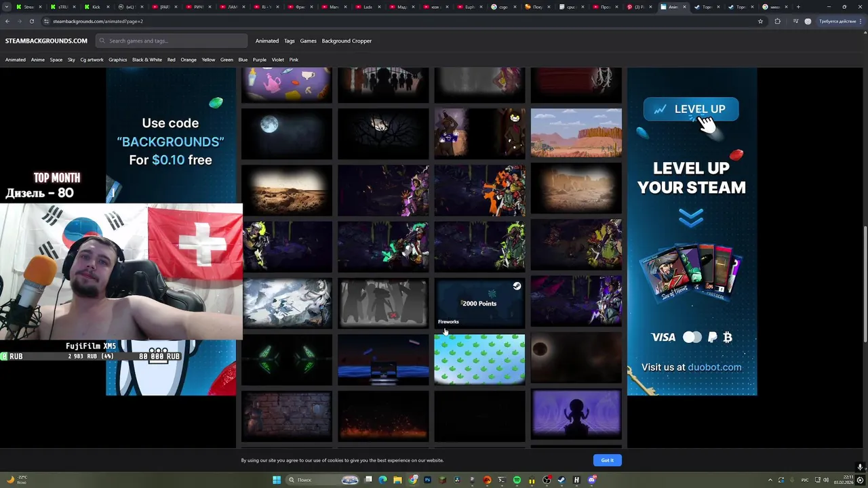This screenshot has width=868, height=488.
Task: Filter by the Green color tag
Action: [226, 60]
